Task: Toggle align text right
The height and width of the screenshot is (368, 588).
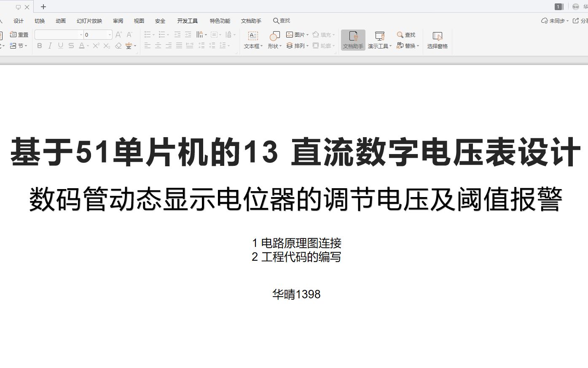Action: [x=169, y=46]
